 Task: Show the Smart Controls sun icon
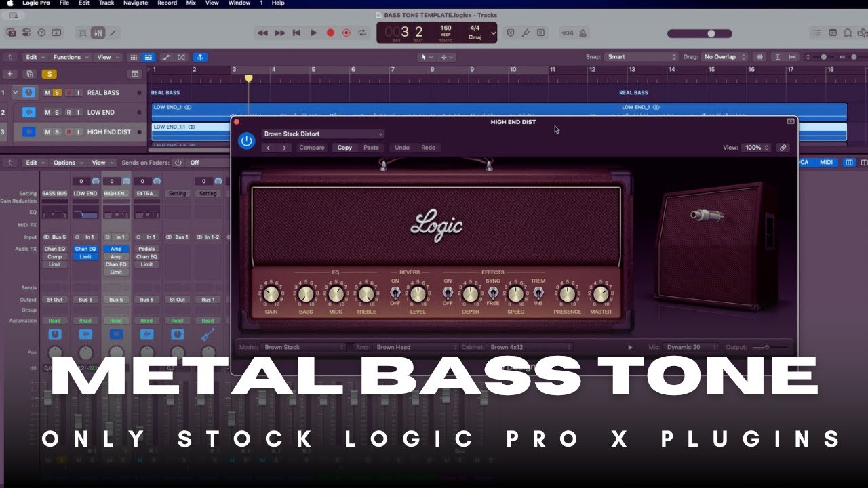coord(83,33)
